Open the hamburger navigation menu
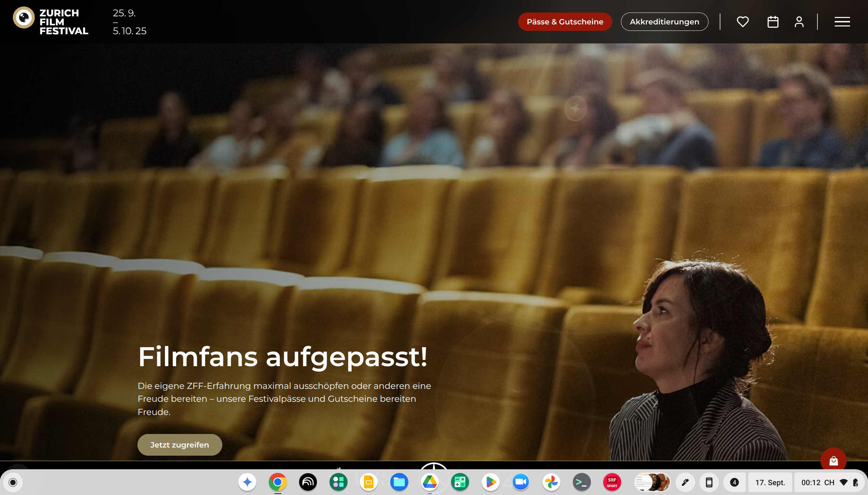 click(842, 22)
